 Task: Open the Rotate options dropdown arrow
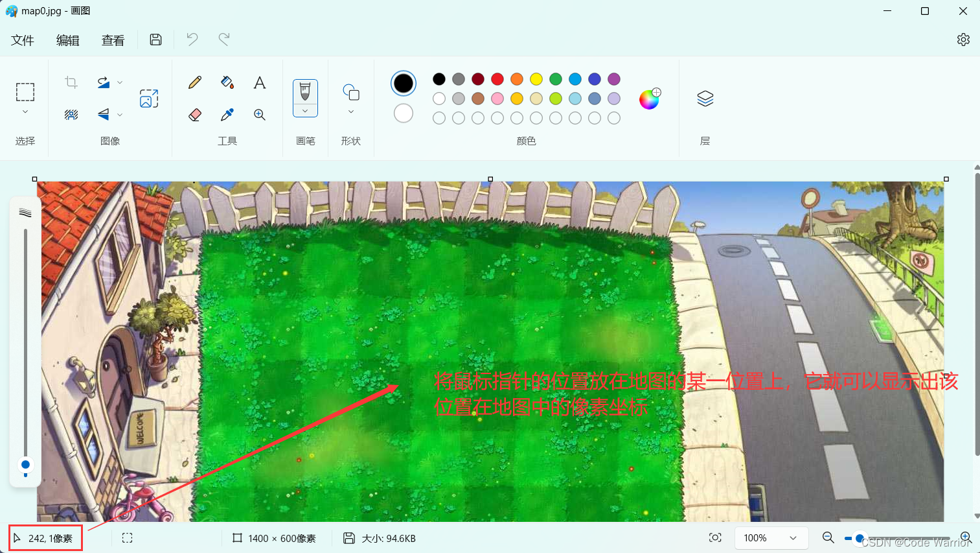(120, 82)
